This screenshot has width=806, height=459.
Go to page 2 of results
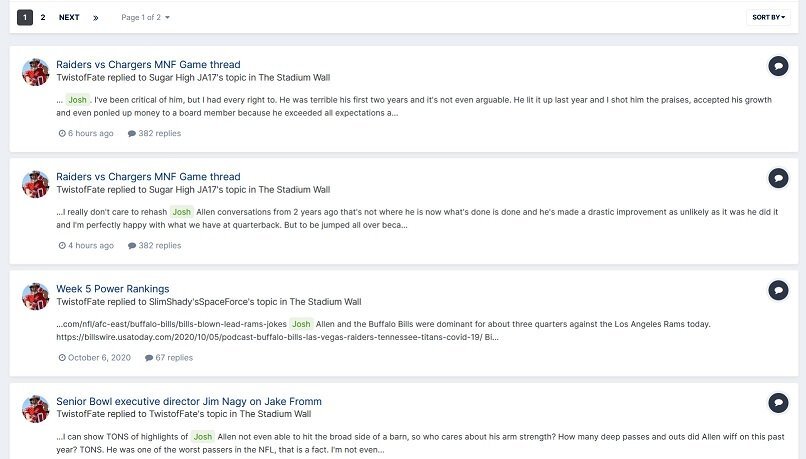point(43,17)
